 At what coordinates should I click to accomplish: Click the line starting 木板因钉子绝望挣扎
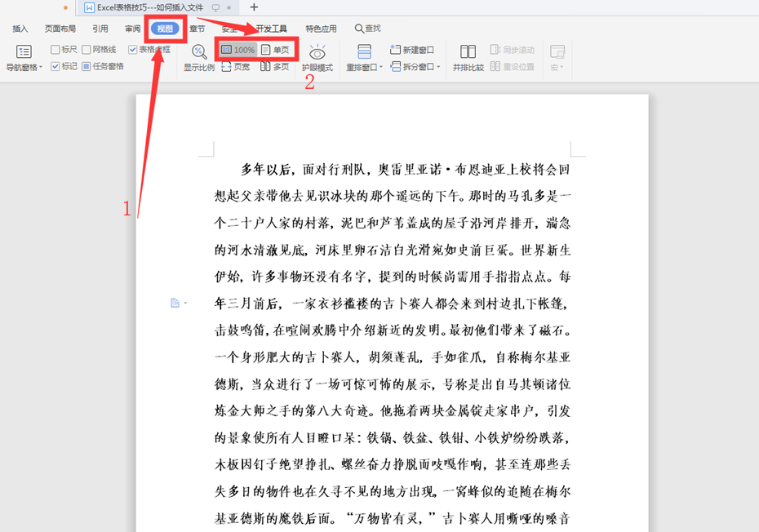[393, 465]
